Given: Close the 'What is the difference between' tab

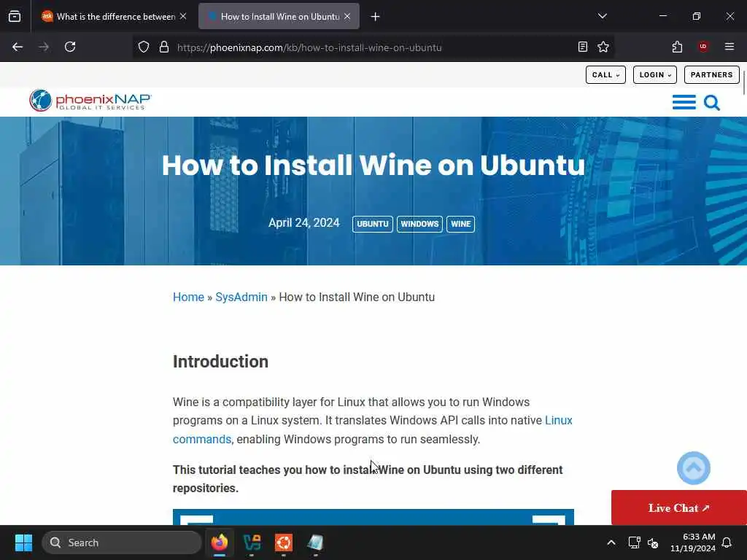Looking at the screenshot, I should click(x=183, y=16).
